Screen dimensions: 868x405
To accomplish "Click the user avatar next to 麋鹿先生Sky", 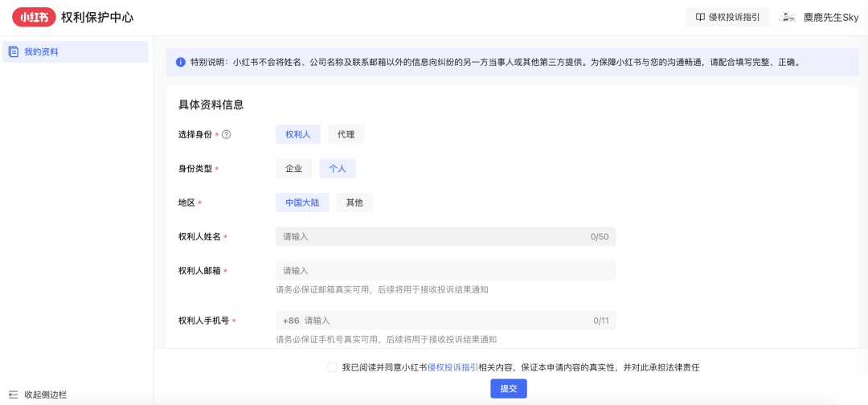I will [x=788, y=17].
